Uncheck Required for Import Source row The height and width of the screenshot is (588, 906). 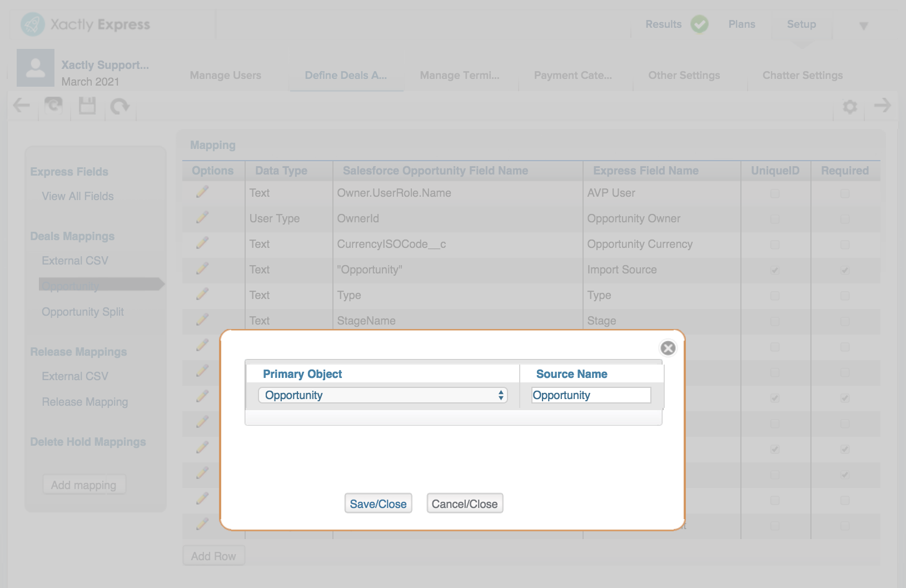pyautogui.click(x=845, y=270)
